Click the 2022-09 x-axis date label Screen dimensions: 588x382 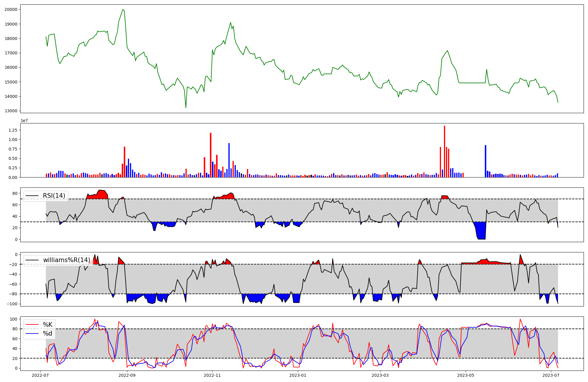pos(127,375)
